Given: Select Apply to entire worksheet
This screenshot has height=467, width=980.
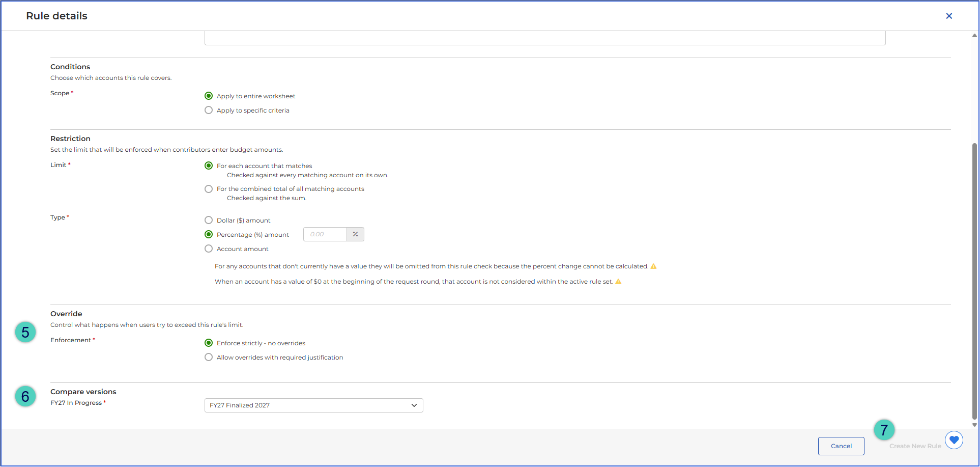Looking at the screenshot, I should [209, 96].
